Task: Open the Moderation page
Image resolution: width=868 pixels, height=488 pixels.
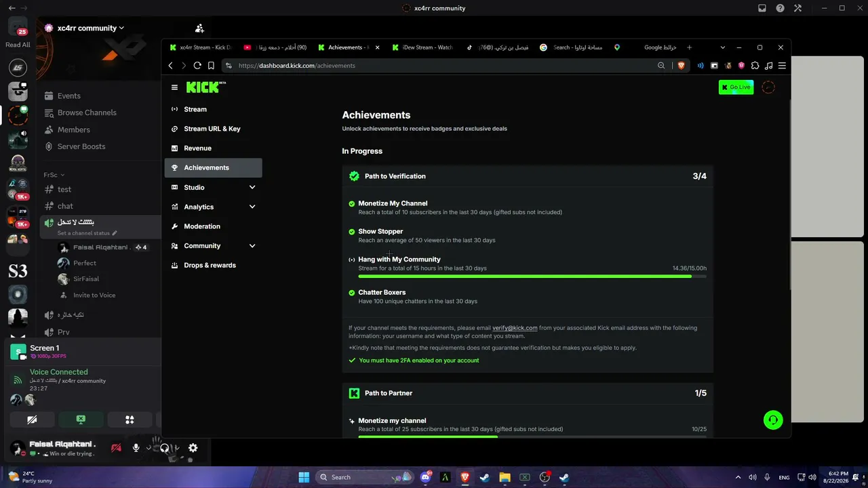Action: [x=213, y=226]
